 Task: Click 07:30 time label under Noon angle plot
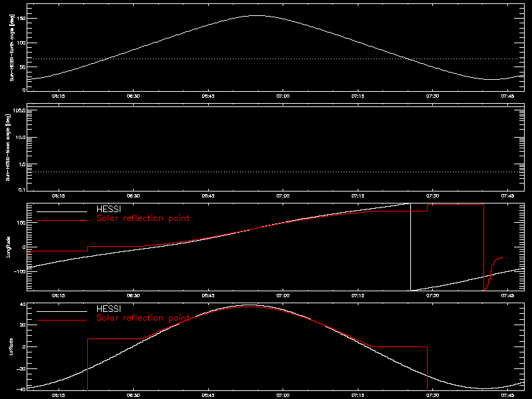(x=432, y=196)
